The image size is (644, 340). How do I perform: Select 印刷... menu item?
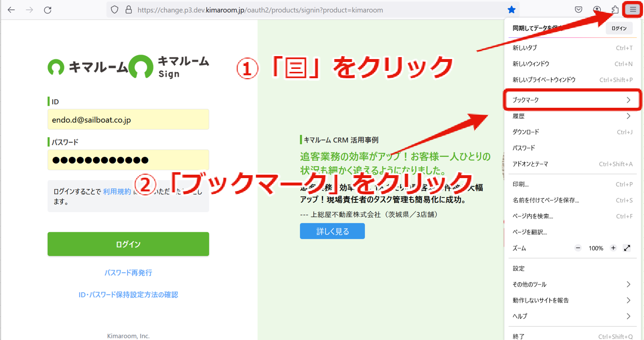572,185
